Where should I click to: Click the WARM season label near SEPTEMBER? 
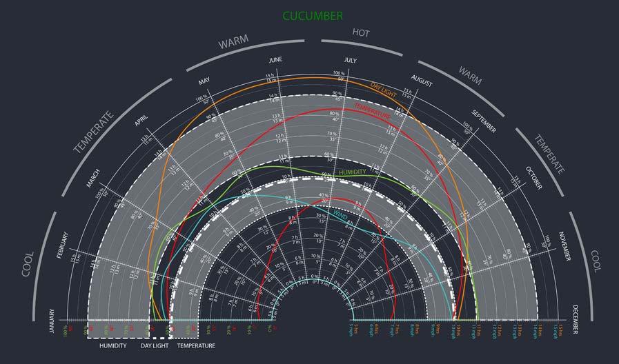tap(470, 75)
